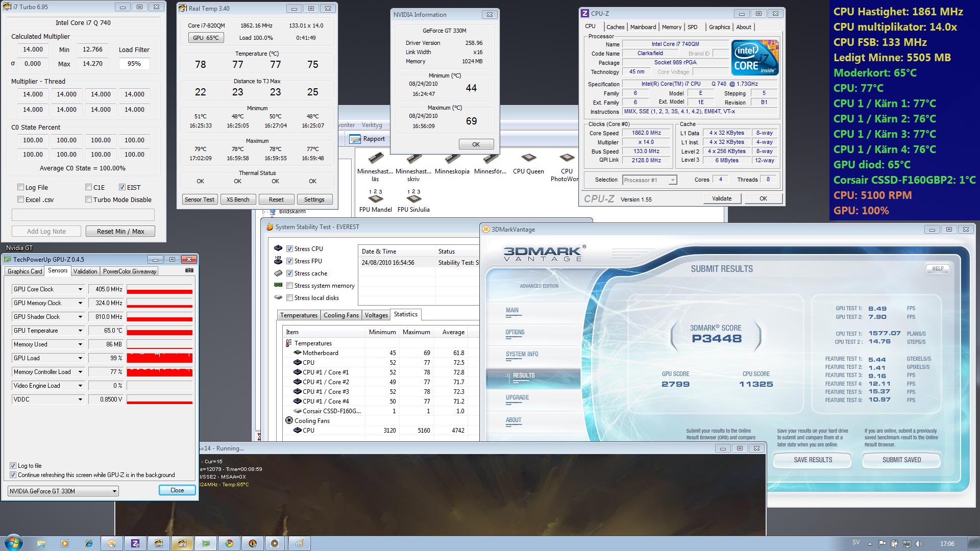This screenshot has width=980, height=551.
Task: Show hidden tray icons arrow
Action: pos(870,543)
